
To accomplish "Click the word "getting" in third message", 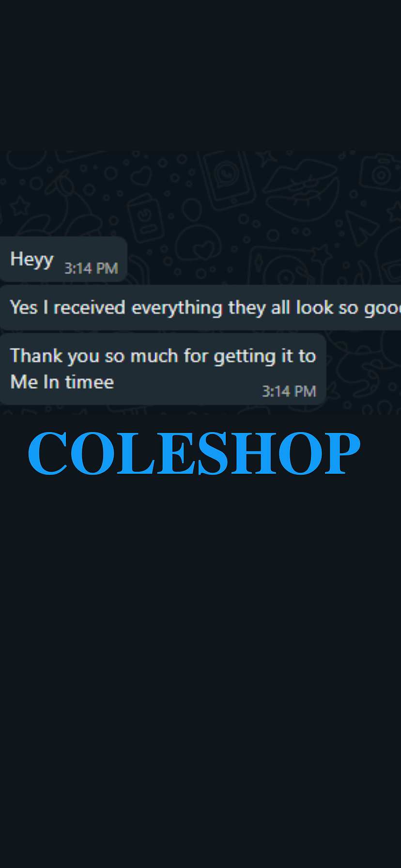I will click(x=245, y=357).
